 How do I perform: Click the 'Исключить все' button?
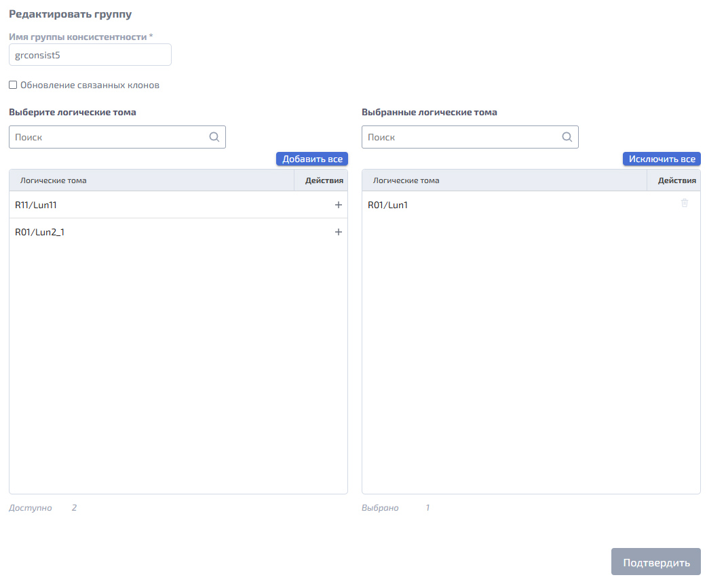[x=662, y=159]
